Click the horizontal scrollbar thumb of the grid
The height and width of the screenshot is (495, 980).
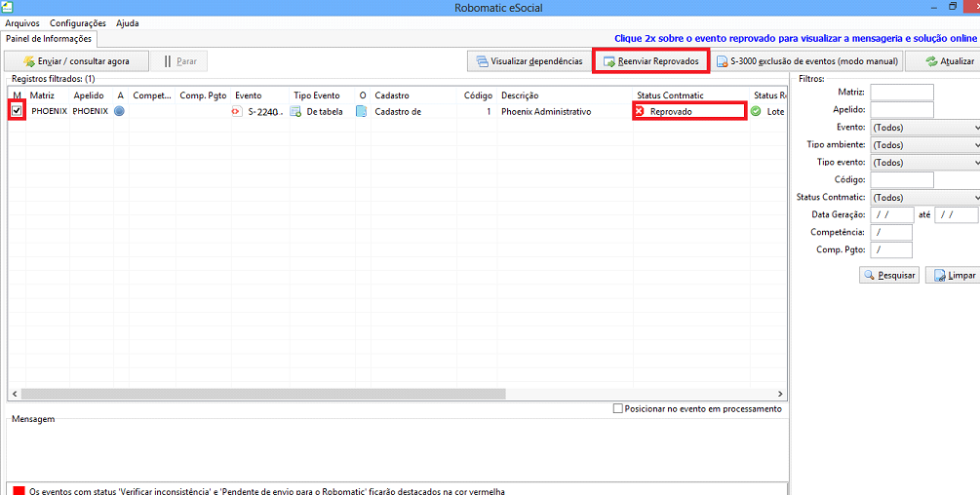(x=263, y=394)
